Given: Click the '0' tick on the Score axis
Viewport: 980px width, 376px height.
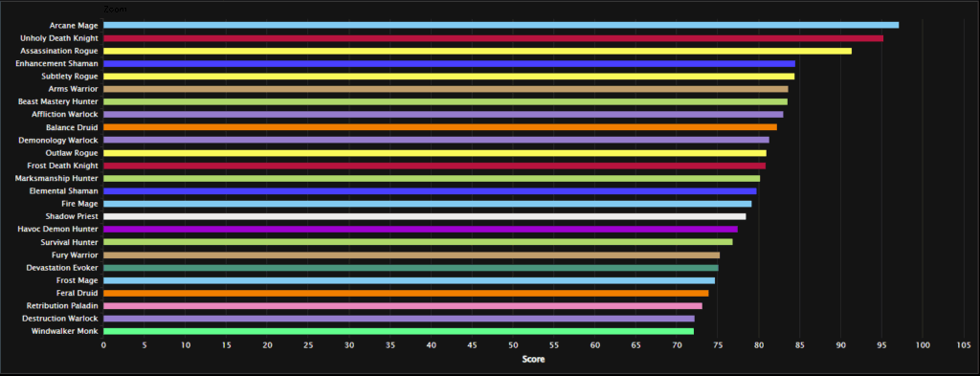Looking at the screenshot, I should tap(103, 345).
